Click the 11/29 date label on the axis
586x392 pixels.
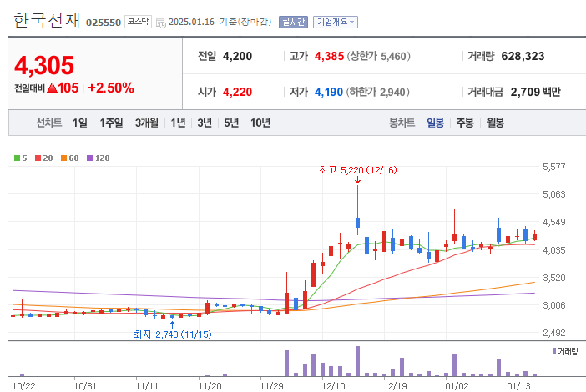coord(271,385)
